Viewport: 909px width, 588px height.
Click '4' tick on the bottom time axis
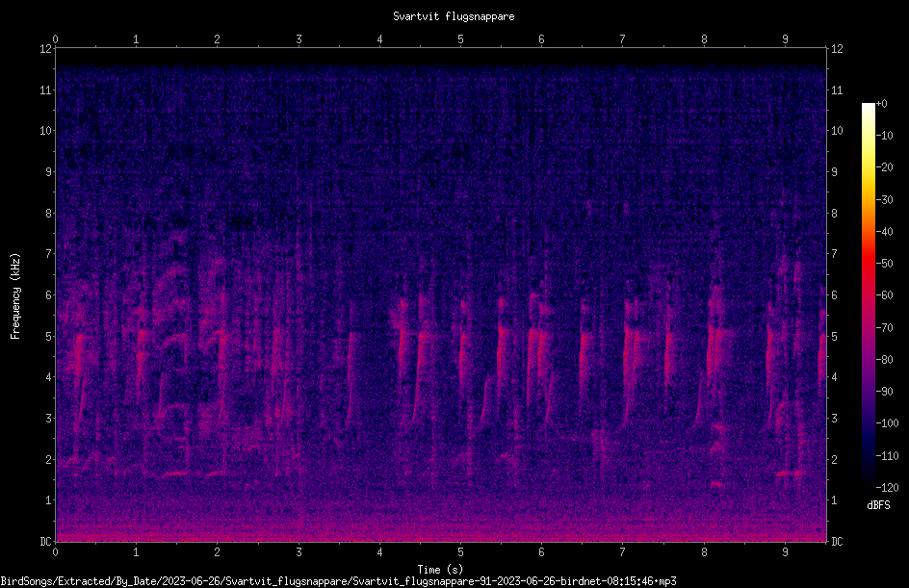[379, 552]
